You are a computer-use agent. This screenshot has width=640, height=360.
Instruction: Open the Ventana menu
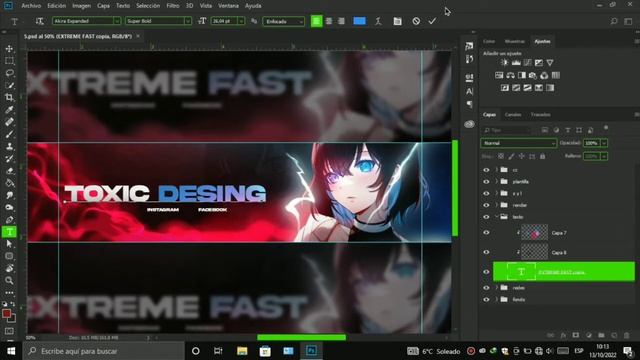(228, 6)
